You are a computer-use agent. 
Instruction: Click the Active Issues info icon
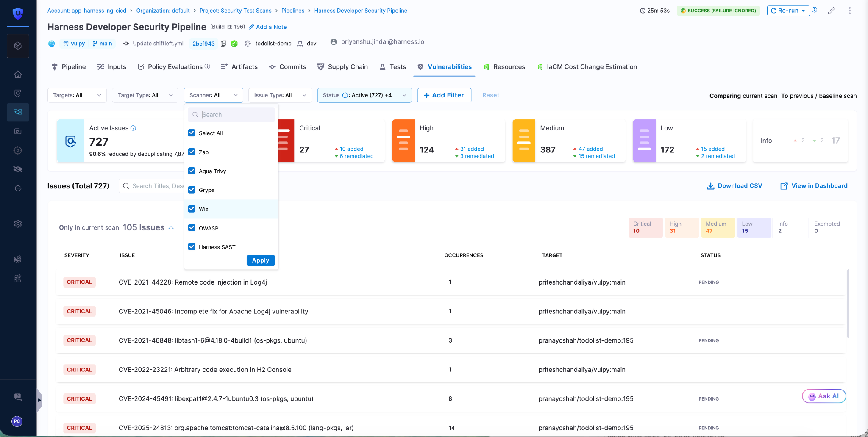pos(133,128)
